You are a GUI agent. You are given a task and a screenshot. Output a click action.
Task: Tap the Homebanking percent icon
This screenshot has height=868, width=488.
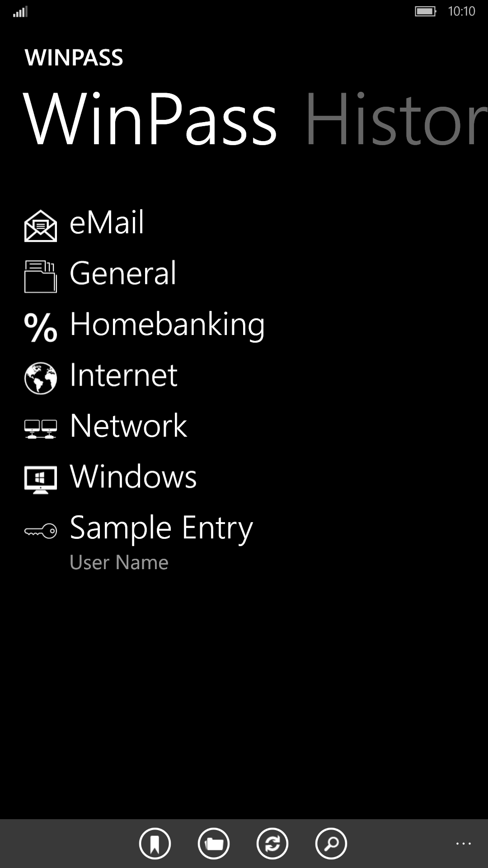pyautogui.click(x=41, y=327)
